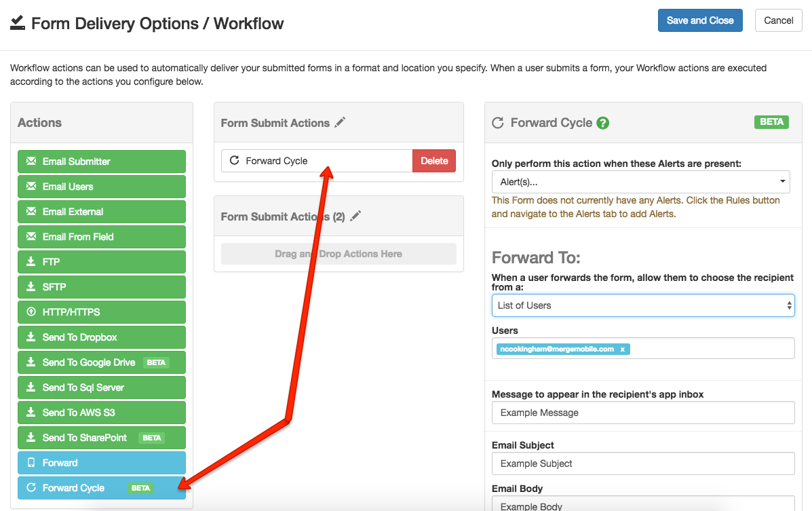Click Save and Close
The width and height of the screenshot is (812, 511).
[700, 20]
